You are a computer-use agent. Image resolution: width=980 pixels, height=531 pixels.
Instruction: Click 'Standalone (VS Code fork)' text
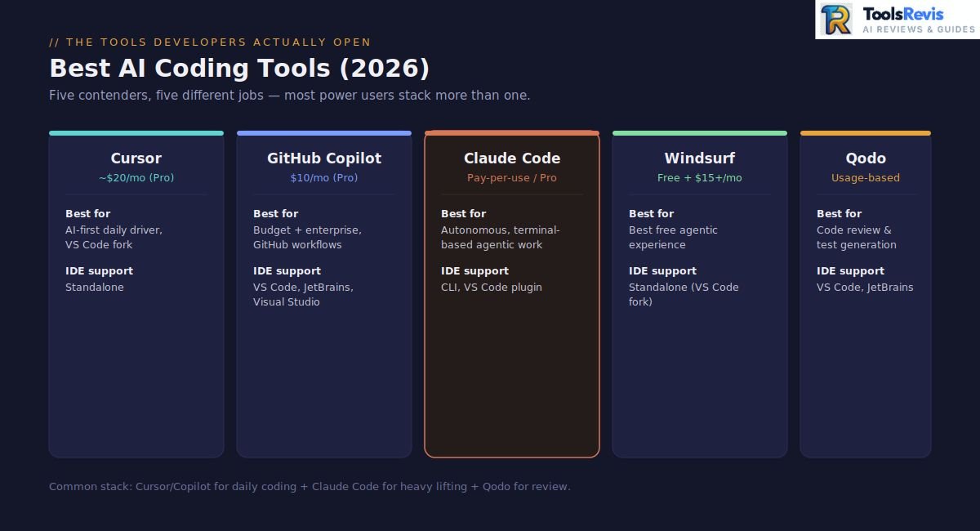pyautogui.click(x=684, y=294)
